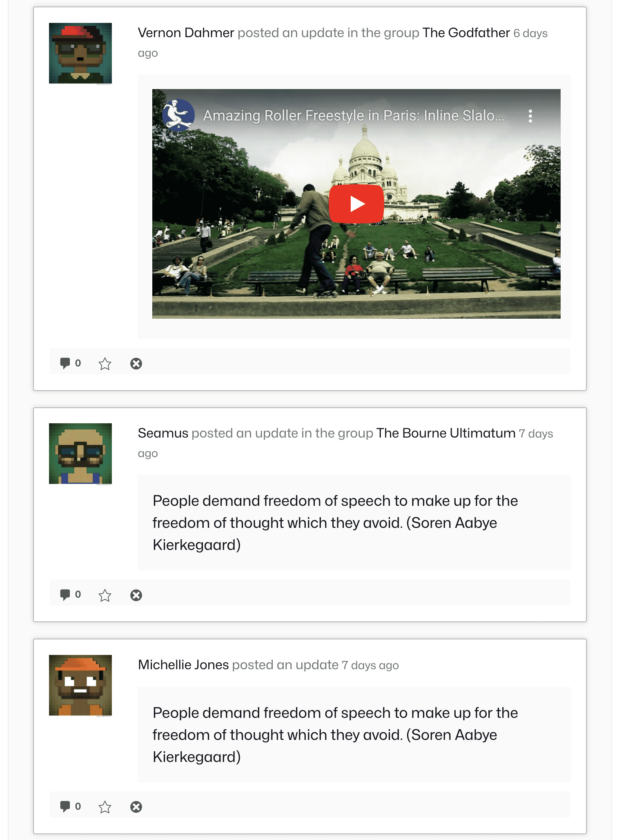Open Michellie Jones's profile link
Viewport: 619px width, 840px height.
183,665
